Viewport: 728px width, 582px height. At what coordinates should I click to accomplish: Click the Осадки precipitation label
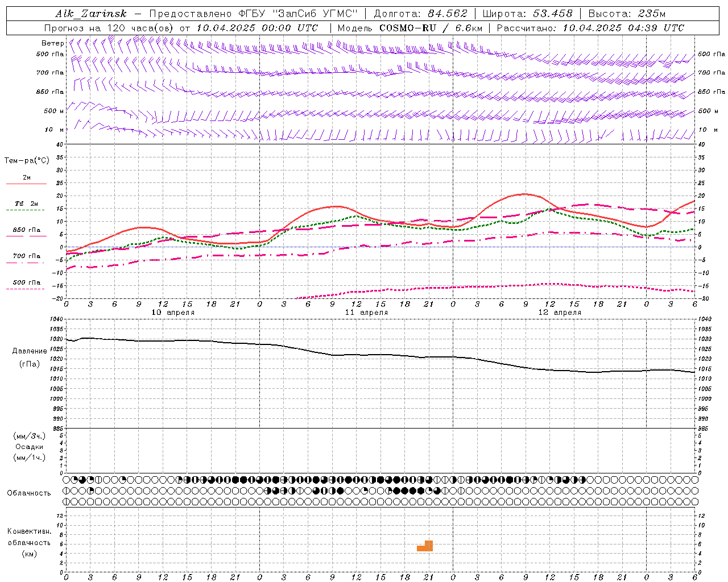click(30, 447)
